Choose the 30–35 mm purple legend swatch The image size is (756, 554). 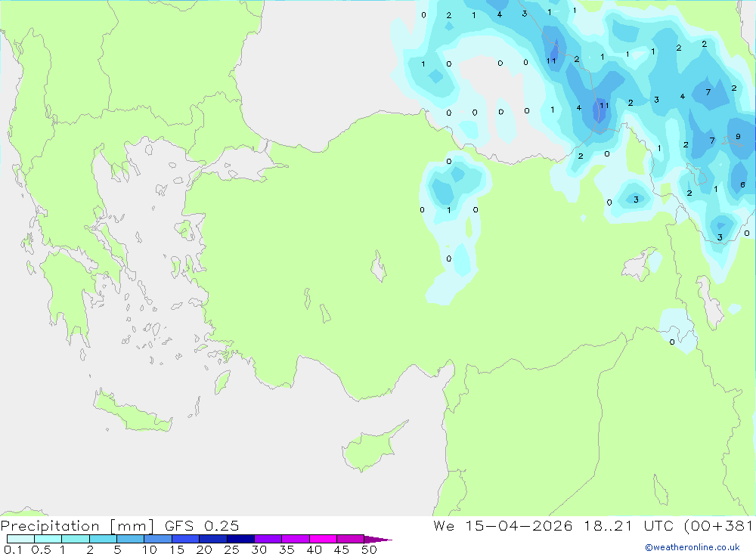pos(268,539)
